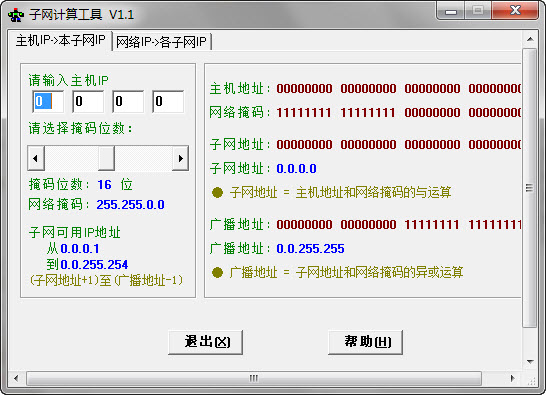Open help with the 帮助(H) button
This screenshot has height=395, width=546.
tap(366, 342)
